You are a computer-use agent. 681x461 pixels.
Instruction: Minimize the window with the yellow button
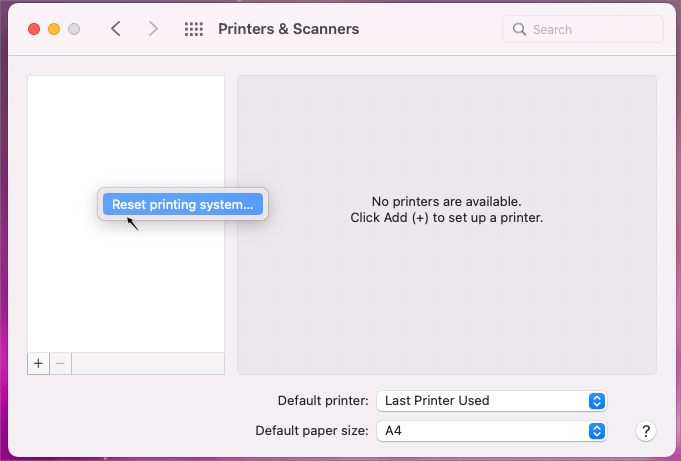[54, 29]
